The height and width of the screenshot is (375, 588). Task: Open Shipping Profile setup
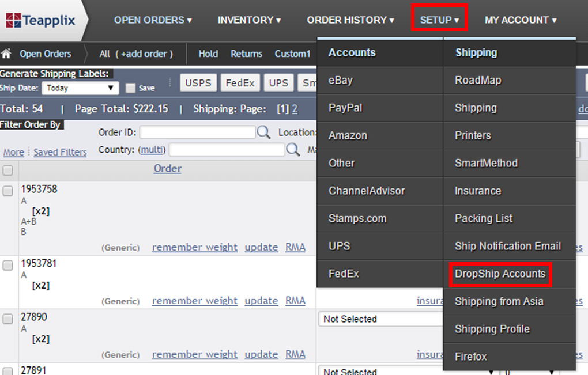pyautogui.click(x=510, y=329)
